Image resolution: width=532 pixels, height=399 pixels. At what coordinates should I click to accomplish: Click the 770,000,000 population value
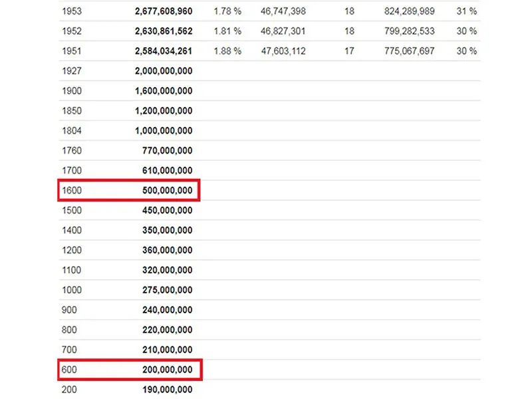tap(167, 151)
